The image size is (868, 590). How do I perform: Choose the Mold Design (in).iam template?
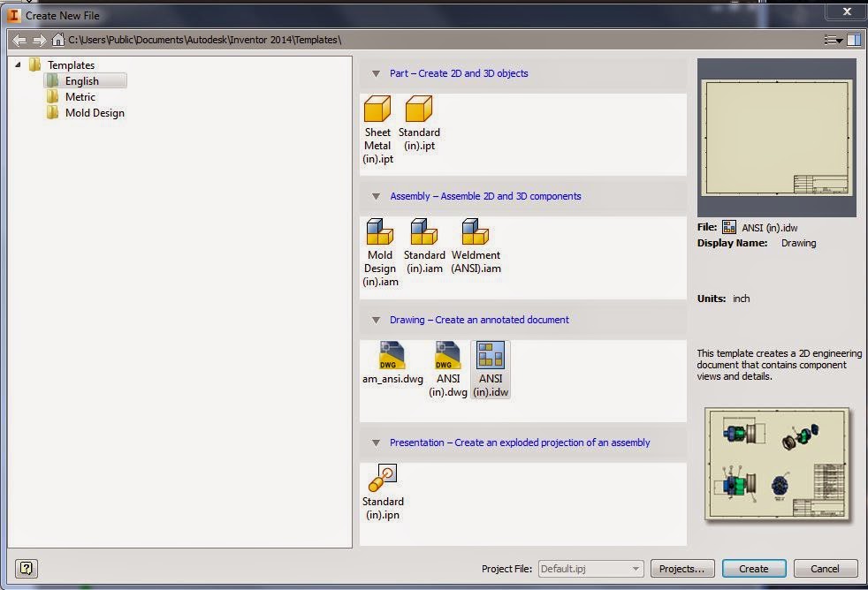click(x=380, y=252)
